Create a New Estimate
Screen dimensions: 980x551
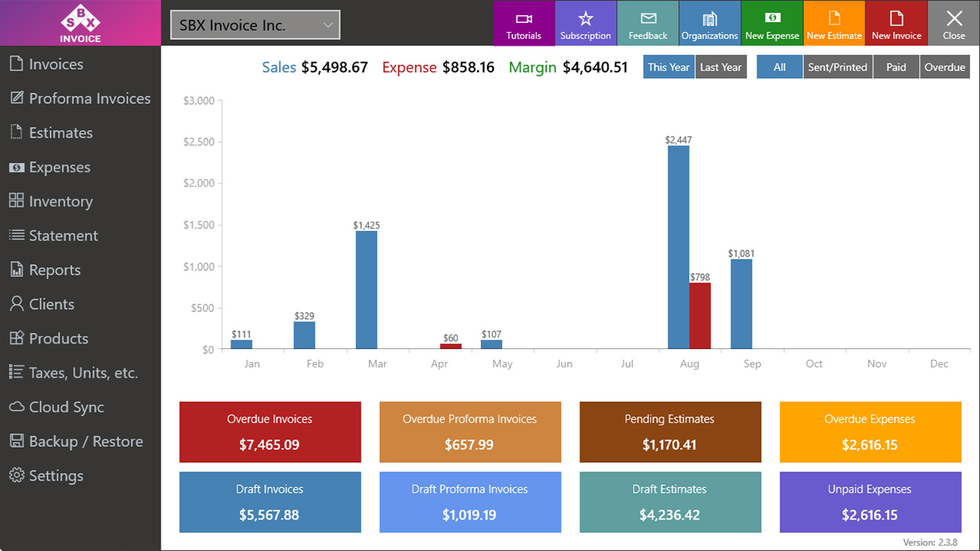pyautogui.click(x=834, y=24)
